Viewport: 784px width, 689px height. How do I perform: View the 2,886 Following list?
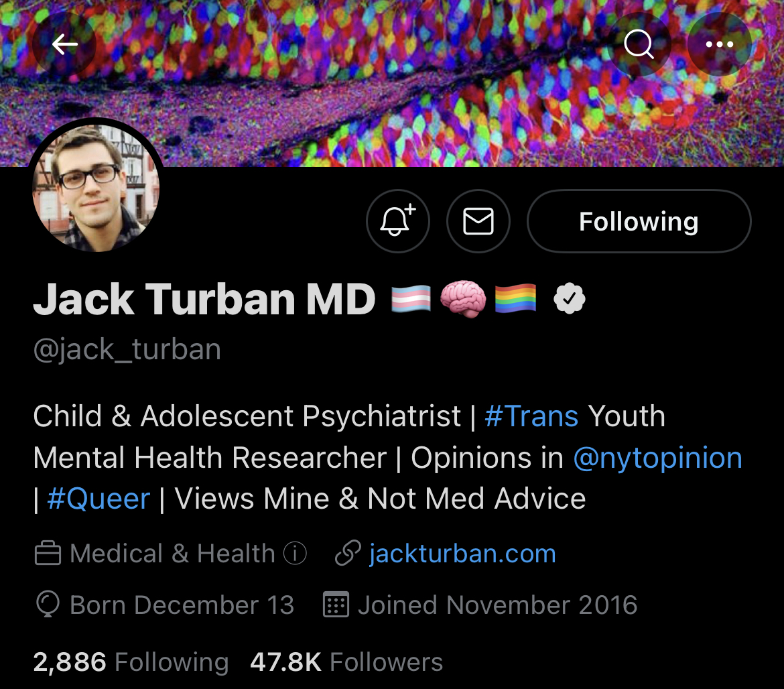(131, 662)
